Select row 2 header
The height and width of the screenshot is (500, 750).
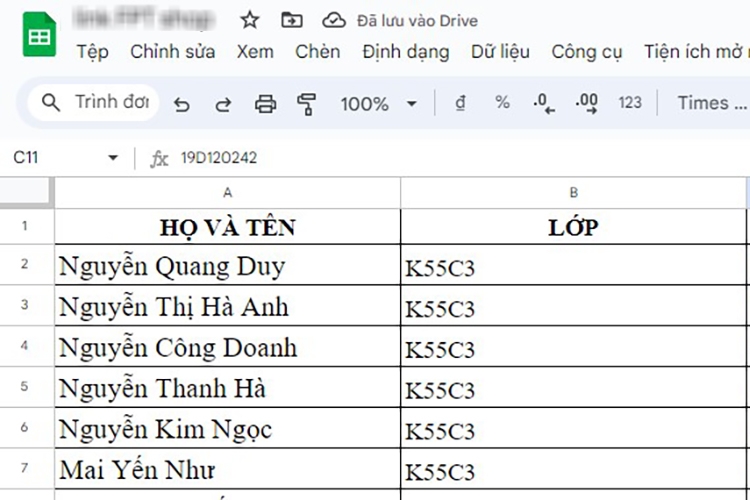point(27,265)
